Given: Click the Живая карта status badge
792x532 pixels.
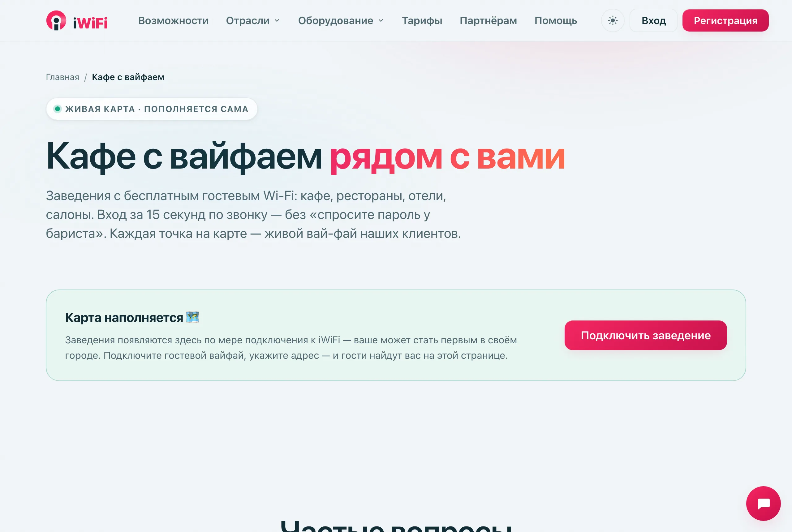Looking at the screenshot, I should [152, 109].
